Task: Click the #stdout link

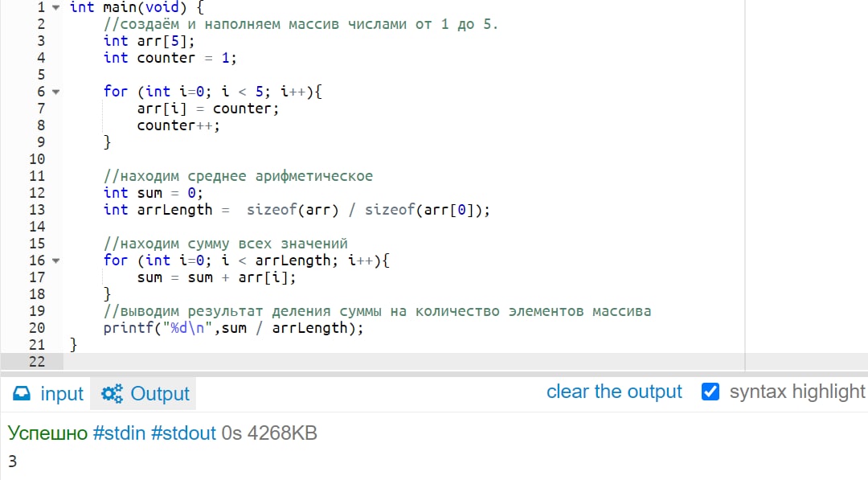Action: 183,433
